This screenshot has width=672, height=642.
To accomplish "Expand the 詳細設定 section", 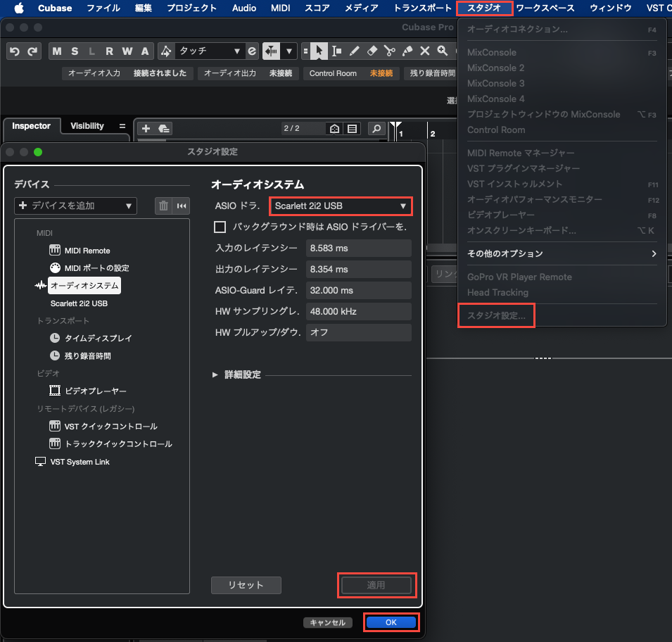I will (215, 374).
